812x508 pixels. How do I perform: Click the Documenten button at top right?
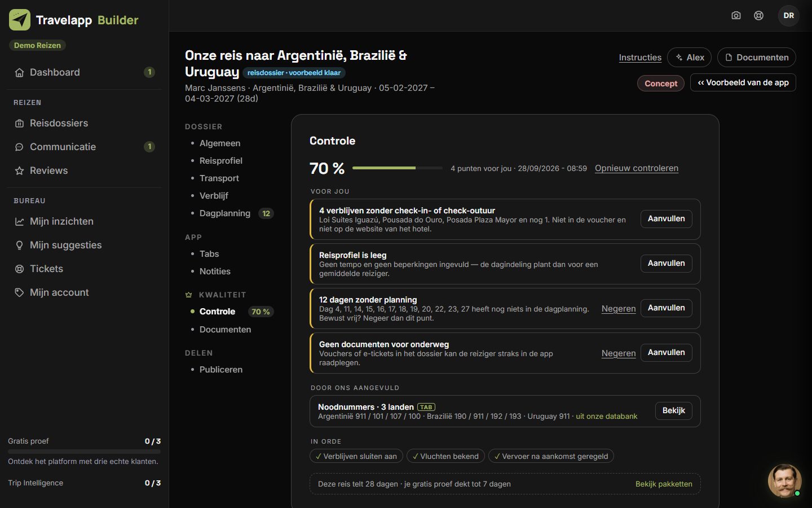756,58
